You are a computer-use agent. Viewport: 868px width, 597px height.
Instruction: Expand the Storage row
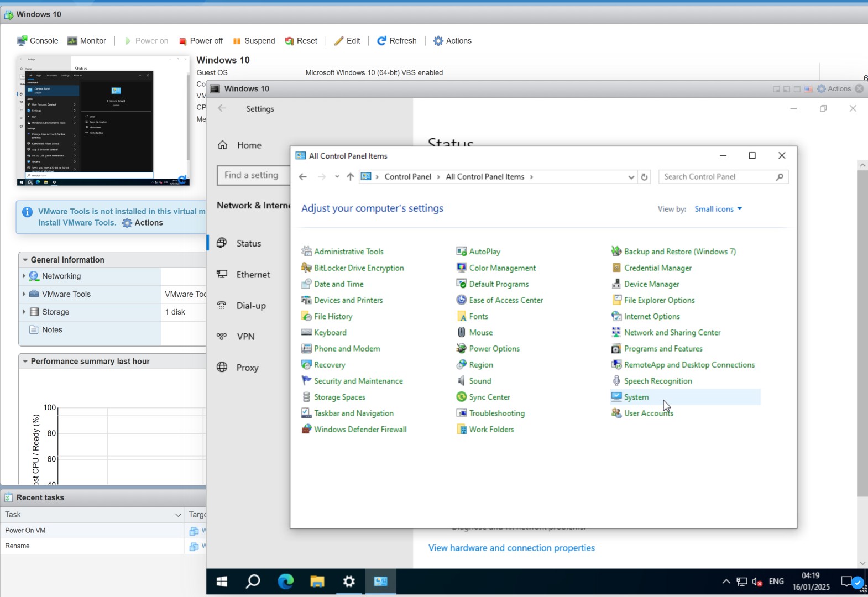click(24, 312)
